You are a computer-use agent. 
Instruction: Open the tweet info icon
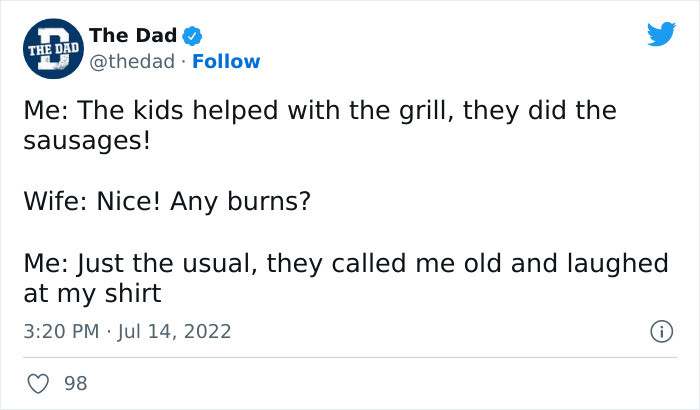click(x=659, y=331)
